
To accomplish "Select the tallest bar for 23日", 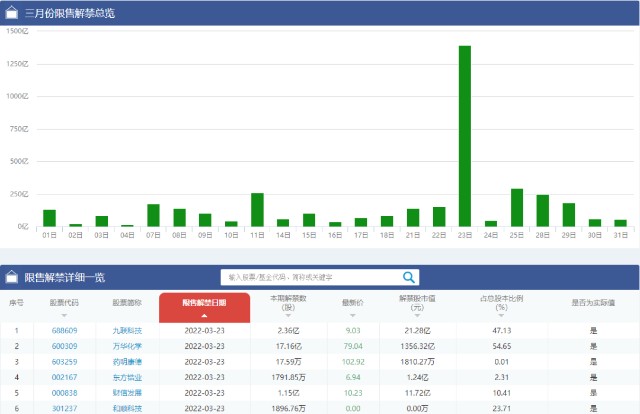I will coord(465,136).
